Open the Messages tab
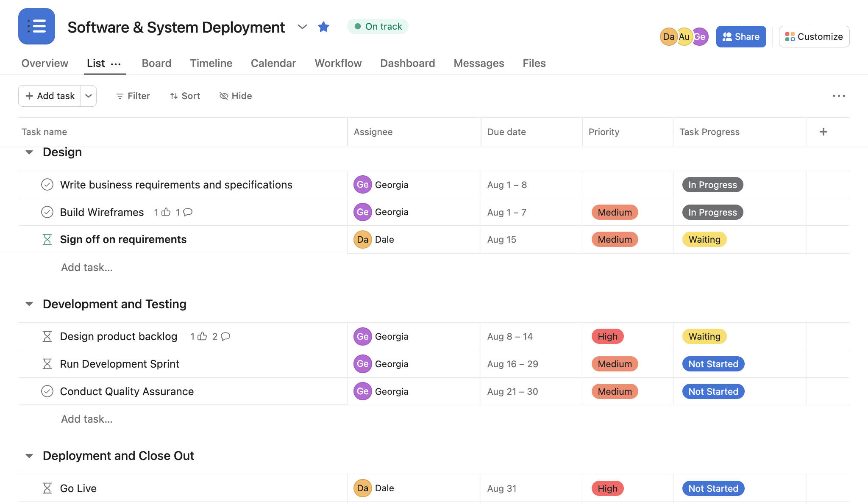This screenshot has height=504, width=868. coord(479,63)
